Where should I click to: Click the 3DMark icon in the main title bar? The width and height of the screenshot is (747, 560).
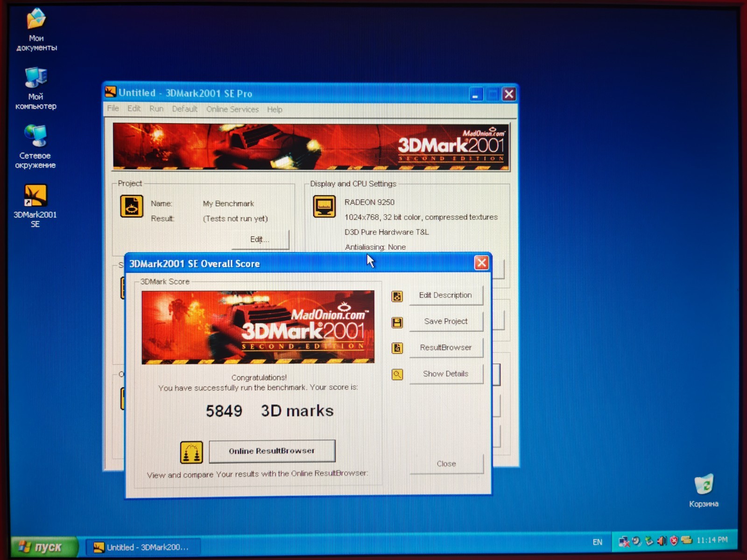[x=111, y=92]
